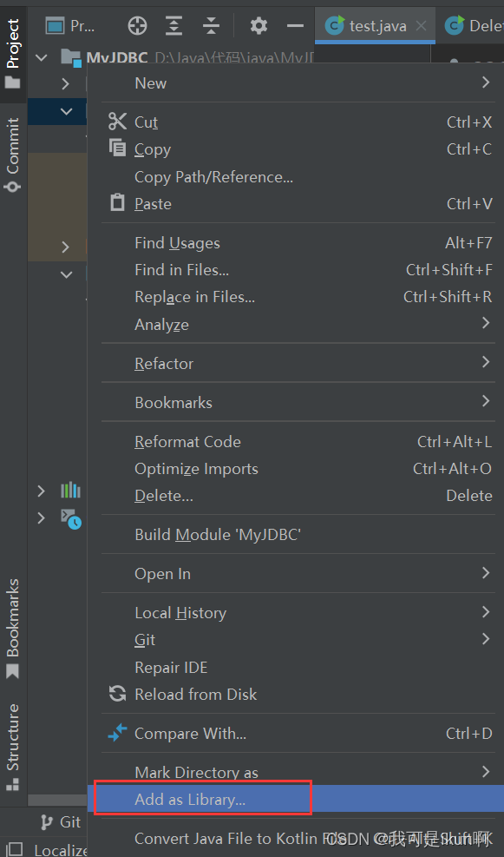Click the Select Opened File locate icon

point(137,26)
